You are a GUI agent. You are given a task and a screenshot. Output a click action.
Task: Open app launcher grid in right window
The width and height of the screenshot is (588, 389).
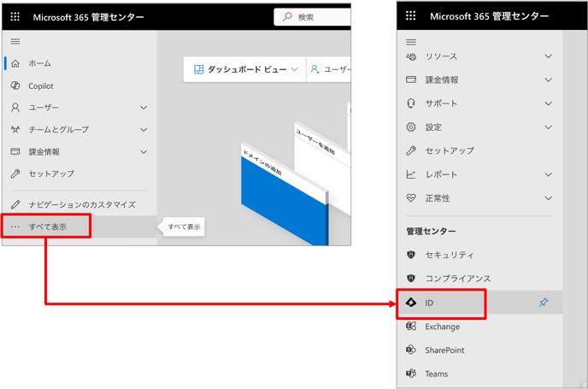410,15
